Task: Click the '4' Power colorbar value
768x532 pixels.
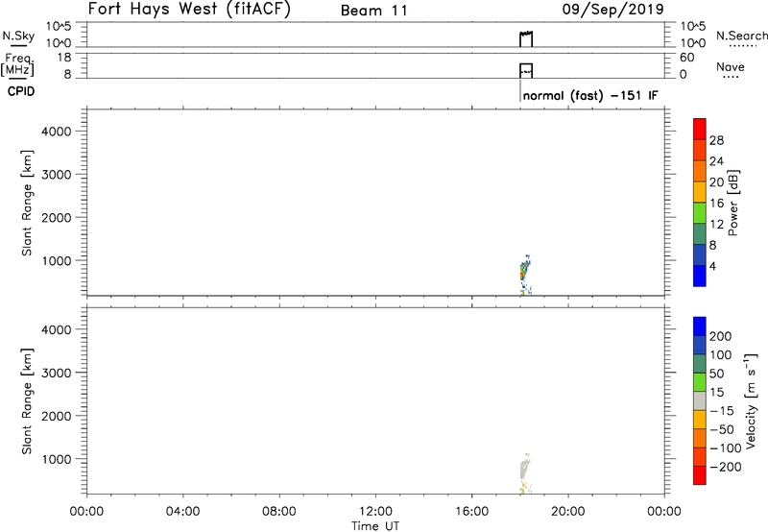Action: [x=712, y=266]
